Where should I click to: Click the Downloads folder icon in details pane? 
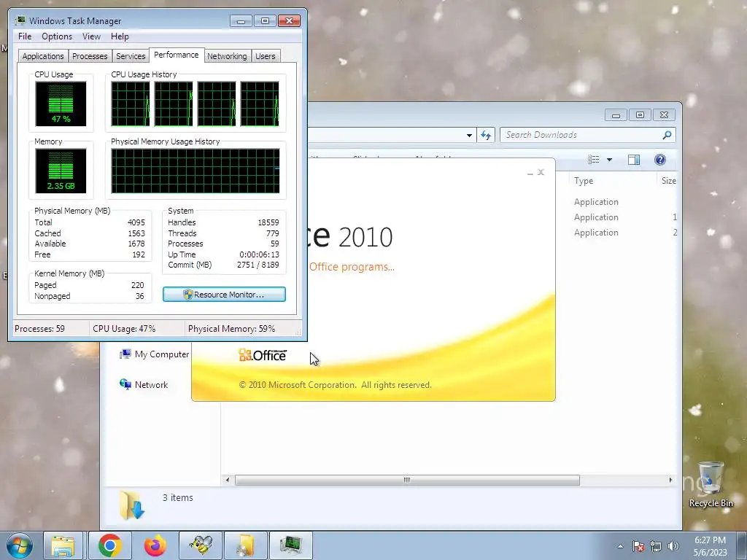[x=131, y=505]
